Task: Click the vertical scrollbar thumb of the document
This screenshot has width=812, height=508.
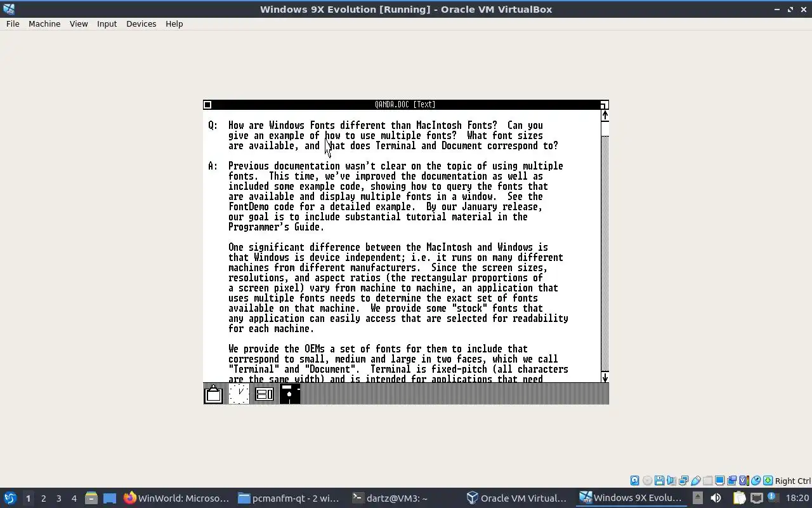Action: [605, 128]
